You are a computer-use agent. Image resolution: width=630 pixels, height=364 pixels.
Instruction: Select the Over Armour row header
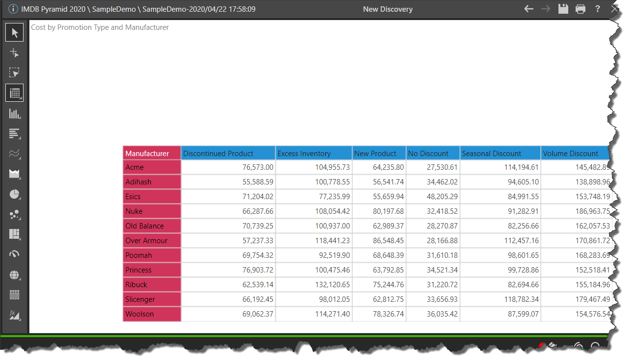coord(152,241)
